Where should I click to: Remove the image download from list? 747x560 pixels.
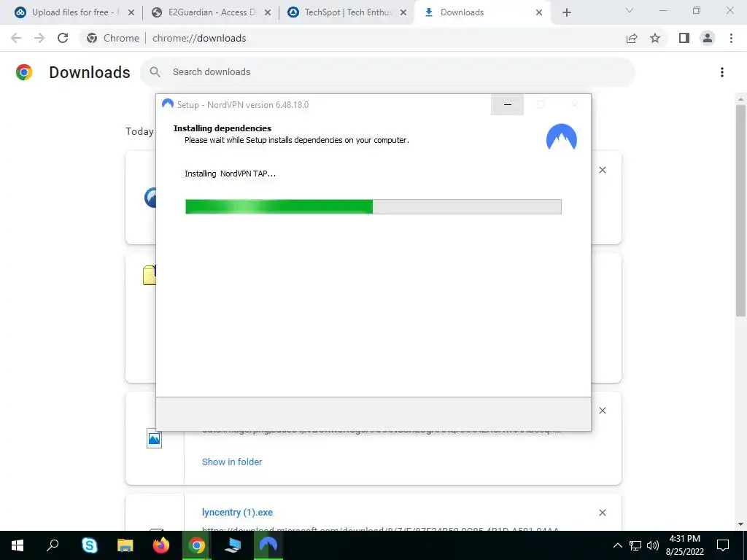(x=603, y=411)
